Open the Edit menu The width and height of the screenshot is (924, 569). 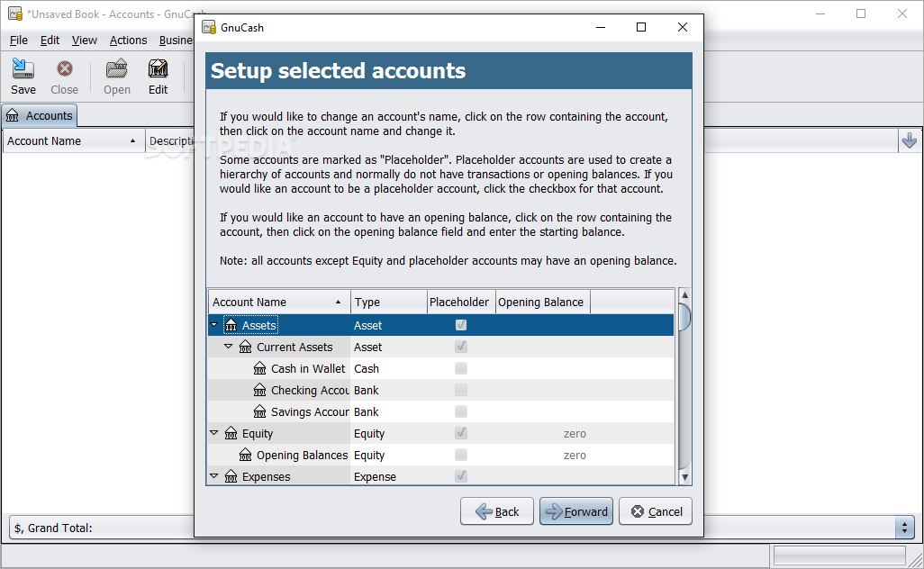click(x=50, y=40)
